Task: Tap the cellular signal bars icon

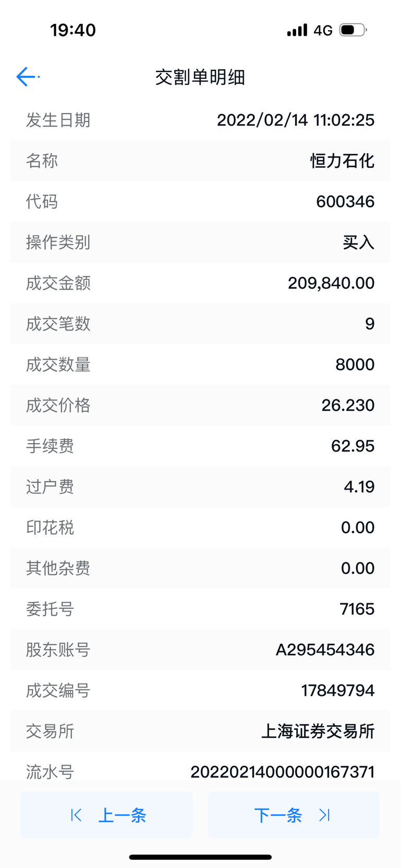Action: 297,30
